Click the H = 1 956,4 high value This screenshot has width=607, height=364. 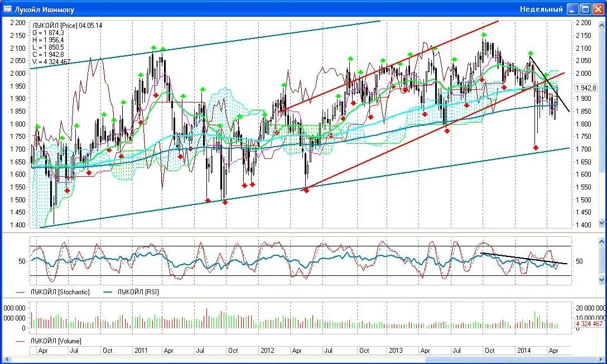tap(49, 40)
